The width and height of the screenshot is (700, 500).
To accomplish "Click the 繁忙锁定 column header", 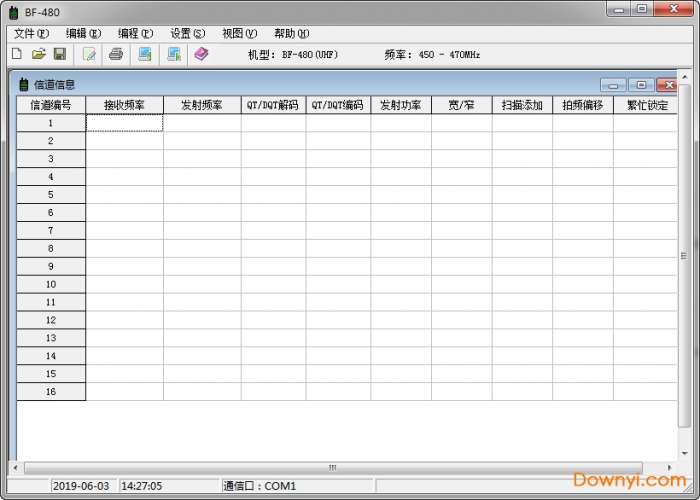I will click(x=646, y=105).
